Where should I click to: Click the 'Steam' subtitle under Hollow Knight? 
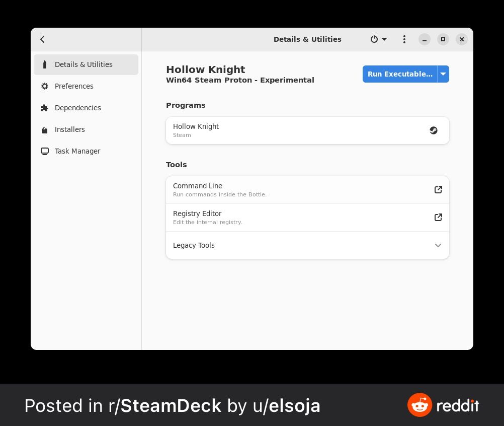point(182,135)
